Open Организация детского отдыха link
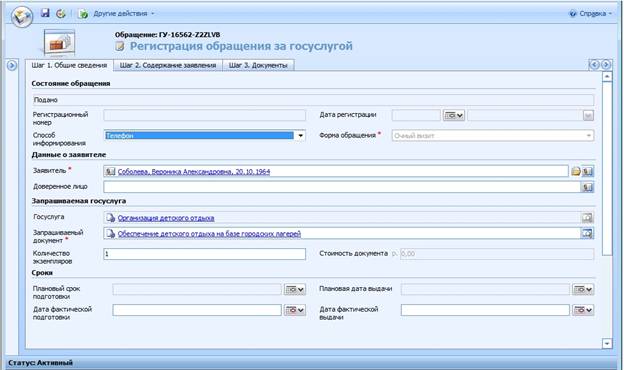 point(166,218)
